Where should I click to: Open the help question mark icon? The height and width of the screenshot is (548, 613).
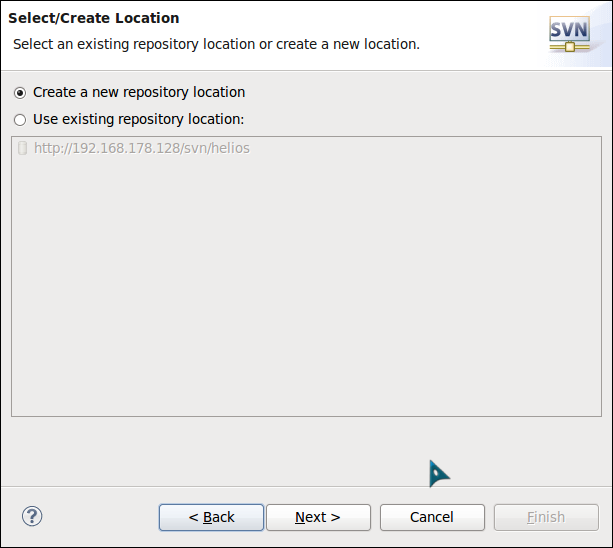coord(32,516)
